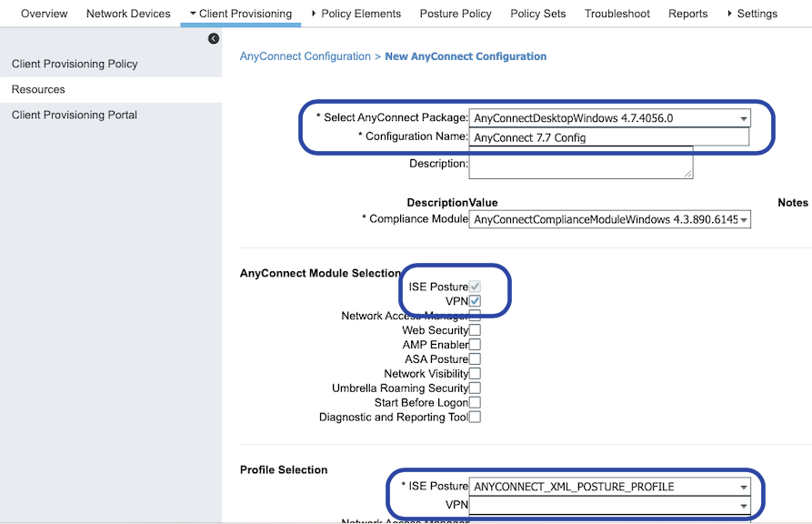Check the Web Security module
The width and height of the screenshot is (812, 524).
pos(475,330)
